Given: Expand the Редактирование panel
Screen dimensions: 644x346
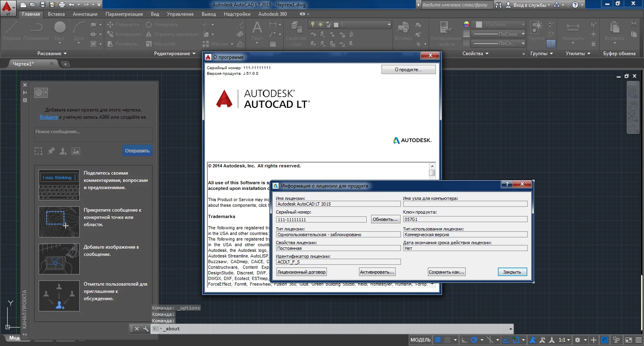Looking at the screenshot, I should (x=175, y=54).
